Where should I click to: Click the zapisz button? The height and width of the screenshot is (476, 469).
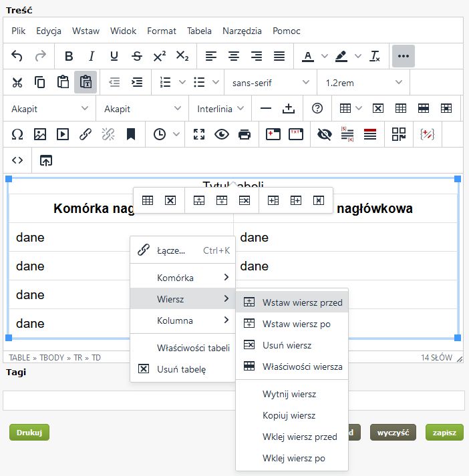[x=444, y=432]
